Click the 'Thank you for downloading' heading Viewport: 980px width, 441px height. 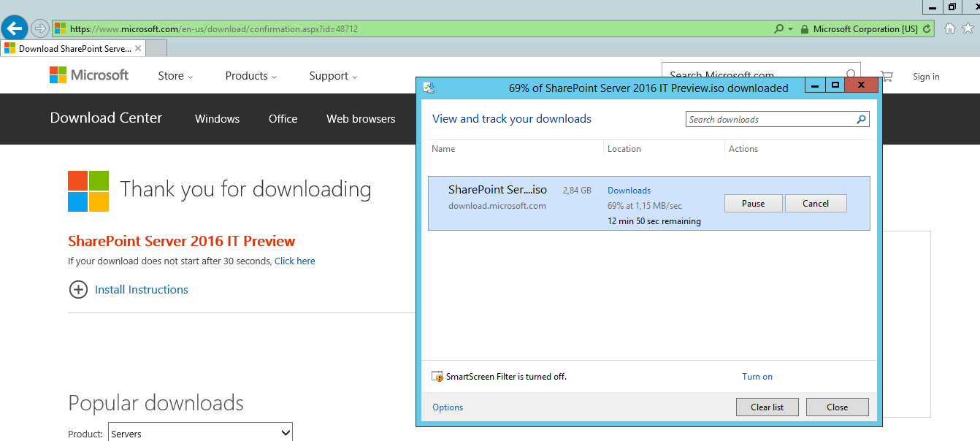(x=245, y=189)
